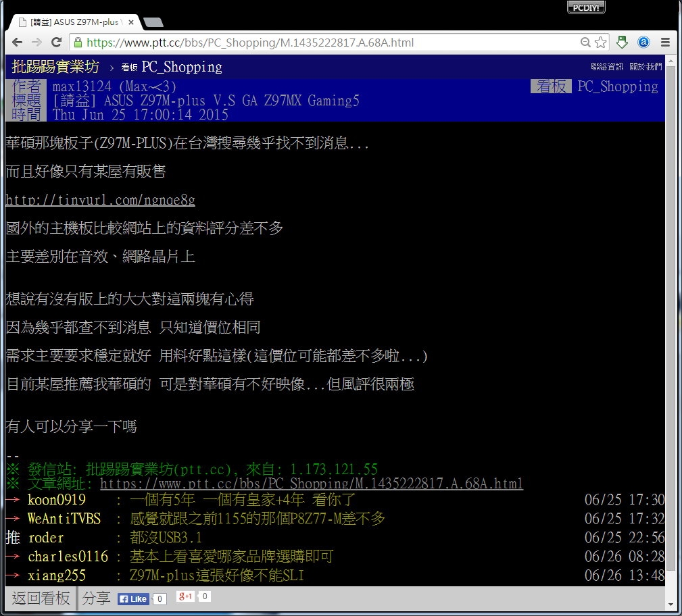Click commenter name xiang255

pyautogui.click(x=57, y=575)
